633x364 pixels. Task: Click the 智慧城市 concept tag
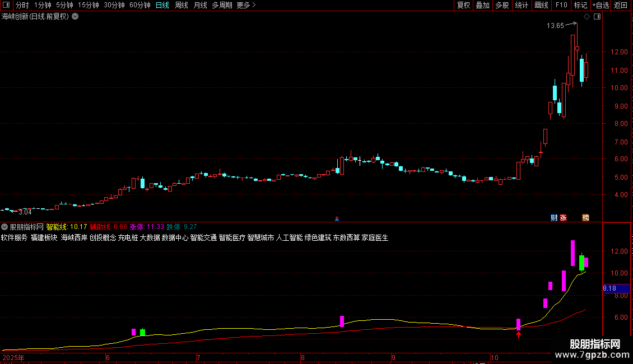point(260,237)
